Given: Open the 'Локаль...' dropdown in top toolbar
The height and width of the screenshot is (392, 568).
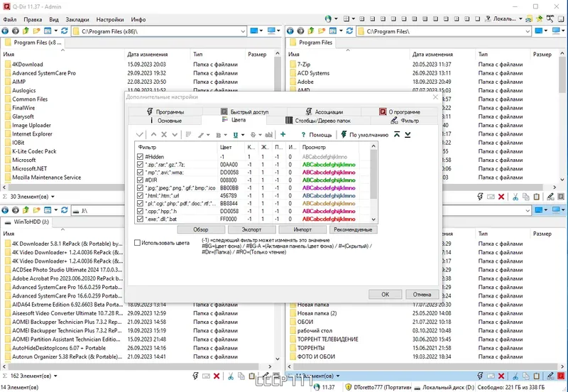Looking at the screenshot, I should pyautogui.click(x=521, y=18).
